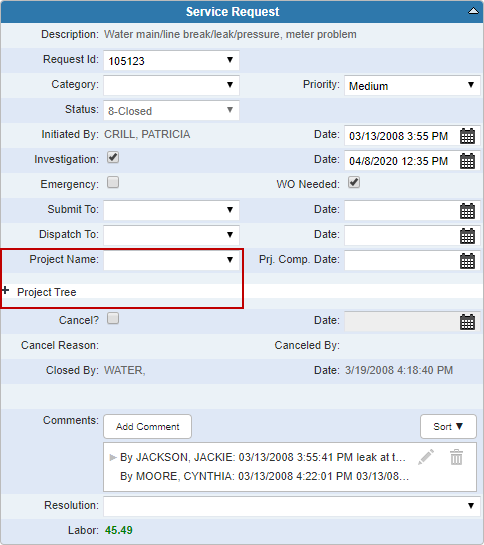Check the Cancel? checkbox
Viewport: 484px width, 545px height.
(x=113, y=318)
